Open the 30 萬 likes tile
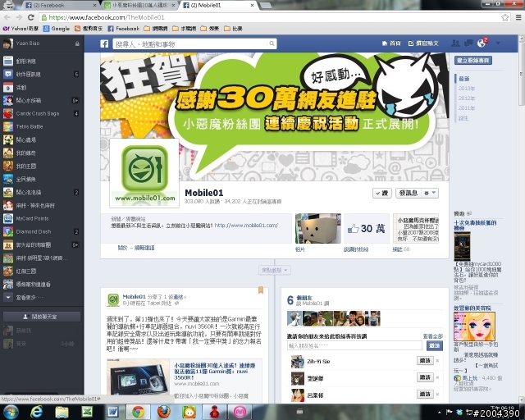The width and height of the screenshot is (525, 420). [x=367, y=228]
